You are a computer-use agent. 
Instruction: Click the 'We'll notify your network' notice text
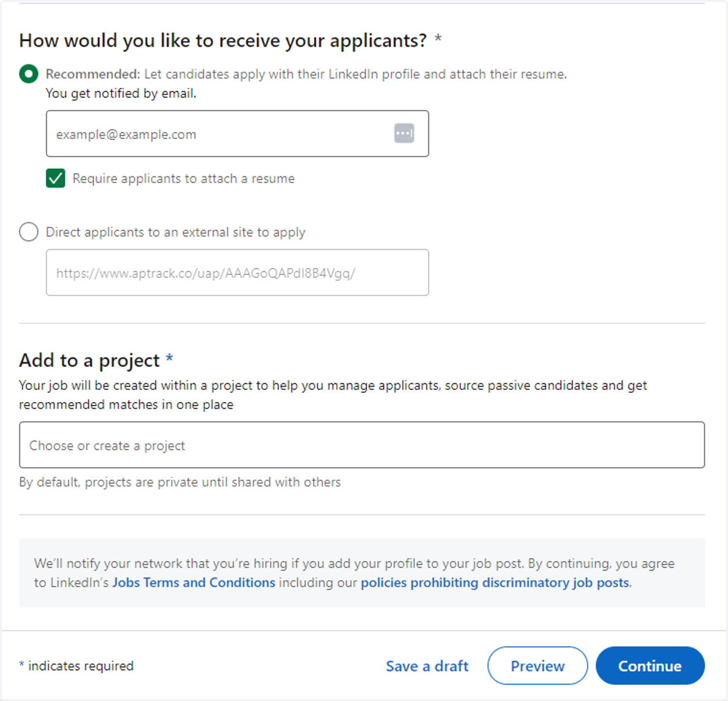click(x=354, y=573)
